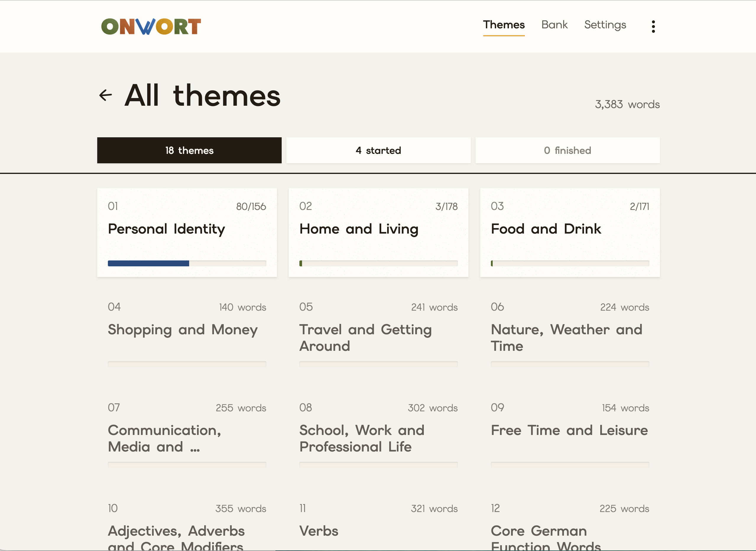Select the 18 themes filter tab
The height and width of the screenshot is (551, 756).
click(x=189, y=150)
